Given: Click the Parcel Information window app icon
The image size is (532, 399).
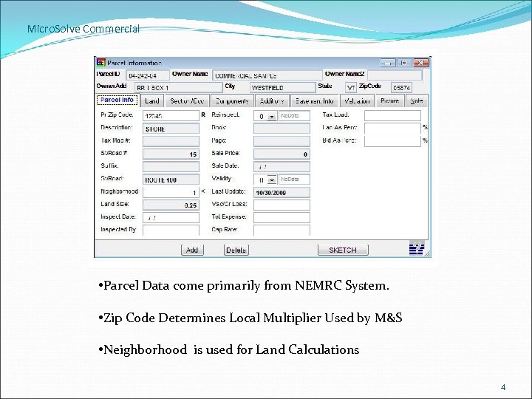Looking at the screenshot, I should coord(100,63).
